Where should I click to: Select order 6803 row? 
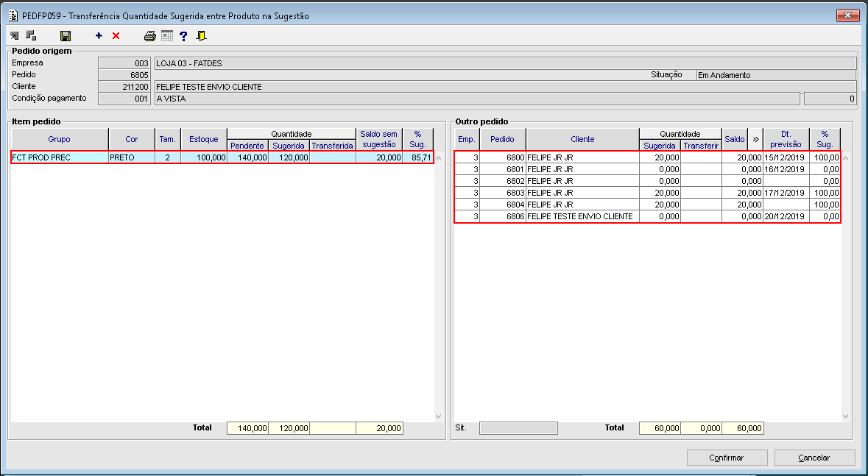(x=647, y=193)
